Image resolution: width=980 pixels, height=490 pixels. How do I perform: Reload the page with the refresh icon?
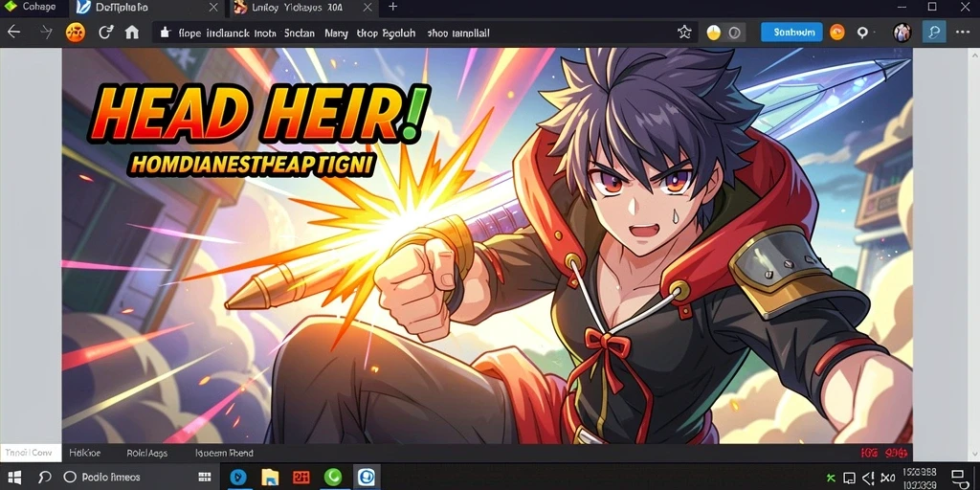tap(105, 32)
